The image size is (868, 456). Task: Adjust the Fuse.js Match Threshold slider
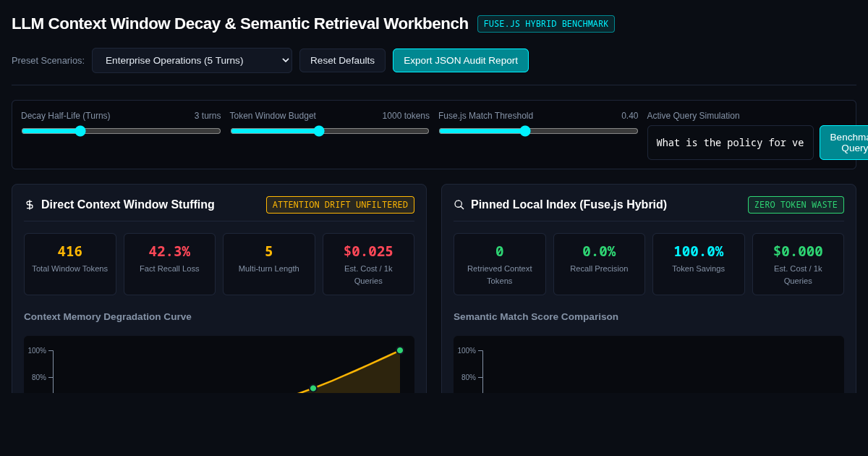pos(538,131)
